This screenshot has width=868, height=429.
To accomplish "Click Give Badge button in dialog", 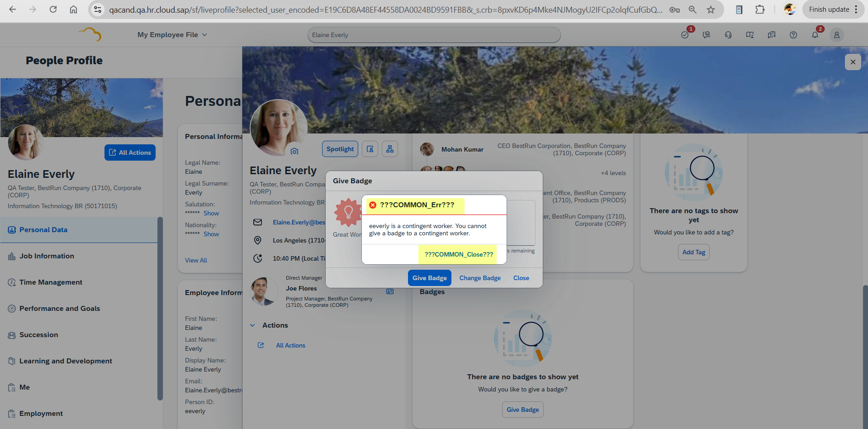I will coord(429,278).
